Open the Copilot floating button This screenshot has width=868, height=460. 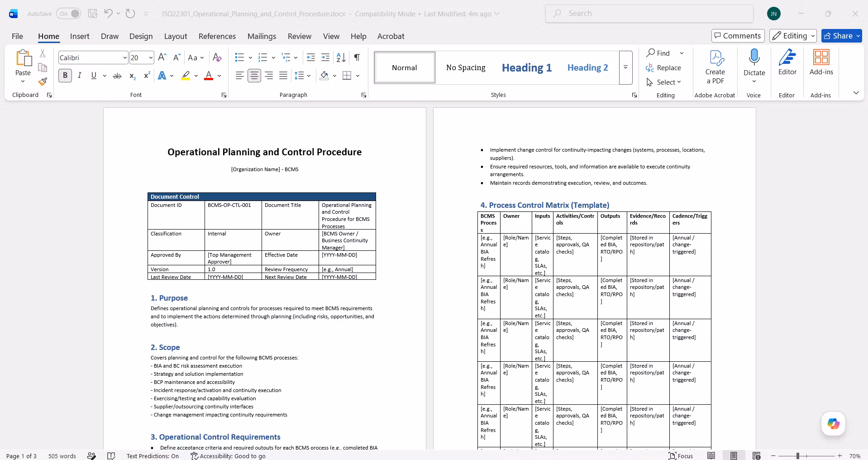click(833, 424)
